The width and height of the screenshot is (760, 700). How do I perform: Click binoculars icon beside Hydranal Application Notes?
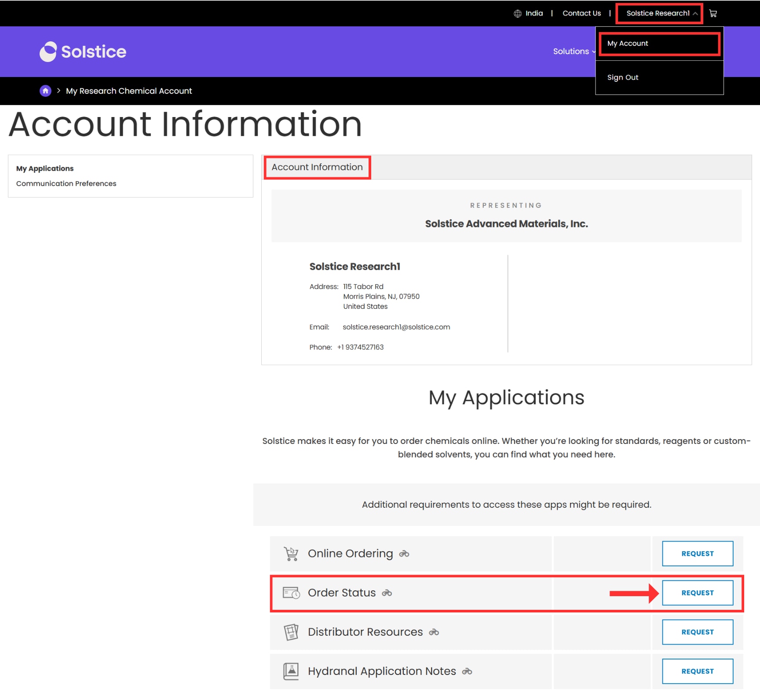click(467, 671)
